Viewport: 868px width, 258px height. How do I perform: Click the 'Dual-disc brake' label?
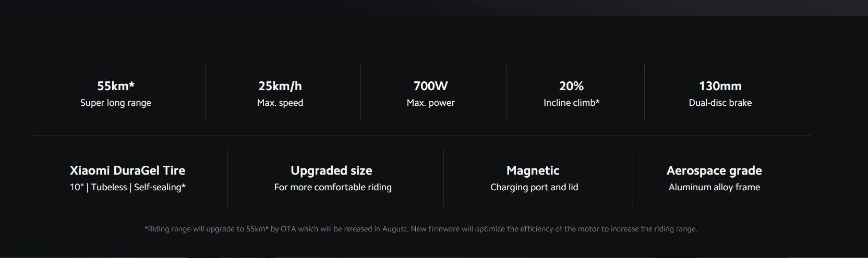pyautogui.click(x=720, y=103)
